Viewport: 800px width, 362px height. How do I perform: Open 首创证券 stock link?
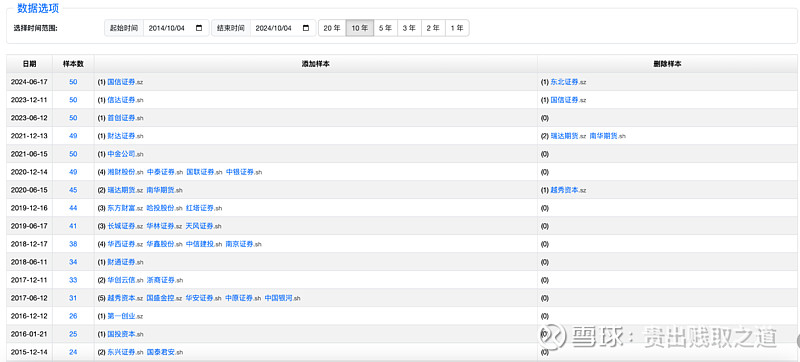click(121, 118)
